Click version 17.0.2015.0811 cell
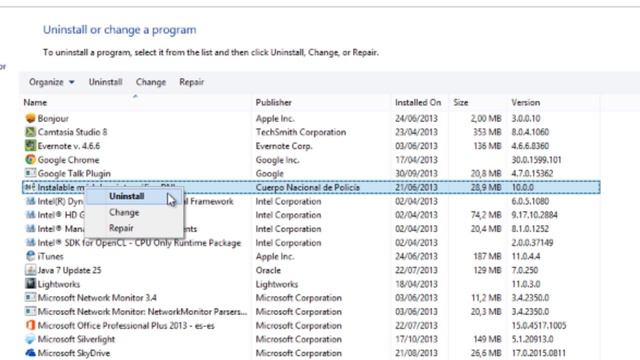Viewport: 640px width, 360px height. click(x=538, y=353)
